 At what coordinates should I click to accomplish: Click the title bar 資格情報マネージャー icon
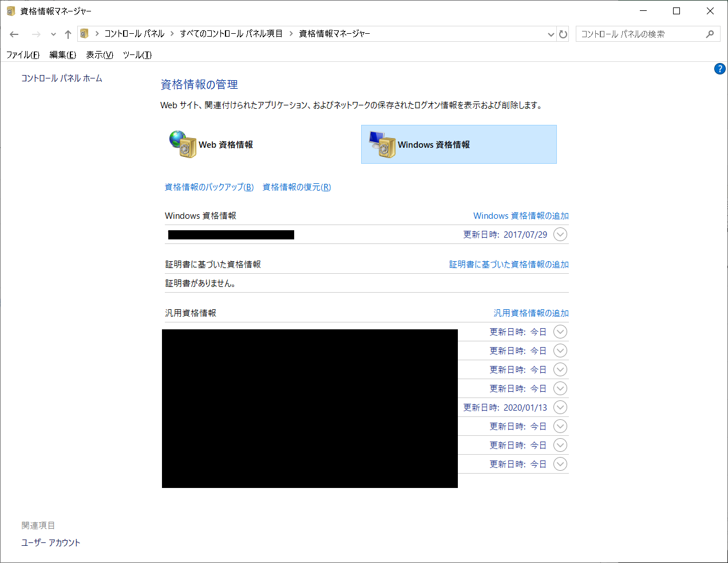(11, 11)
